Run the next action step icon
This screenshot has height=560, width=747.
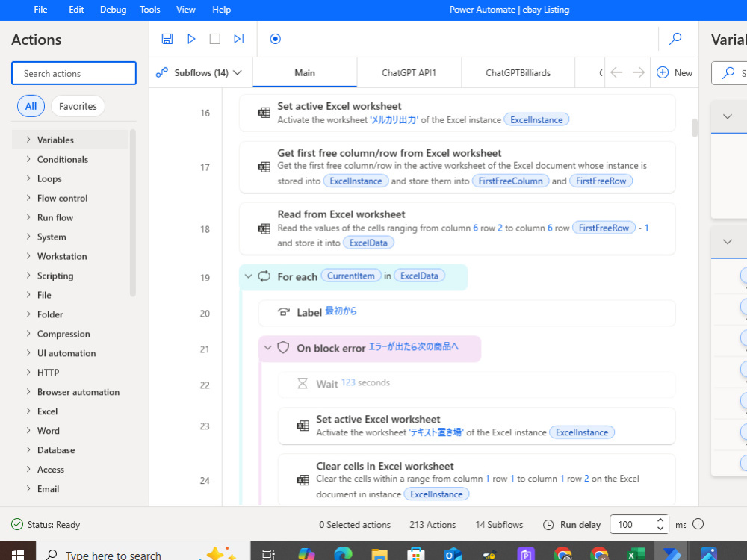click(239, 39)
